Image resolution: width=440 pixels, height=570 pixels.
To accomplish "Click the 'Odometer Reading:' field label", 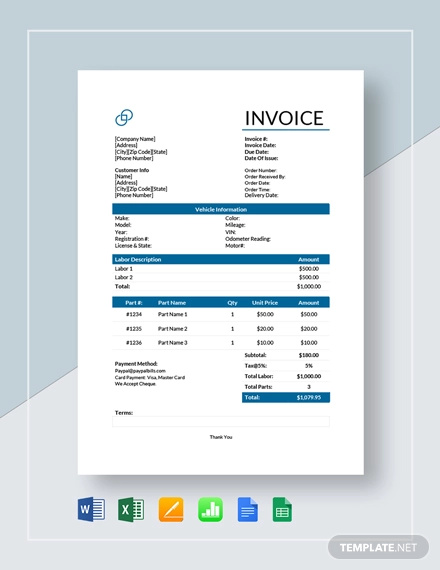I will click(248, 239).
